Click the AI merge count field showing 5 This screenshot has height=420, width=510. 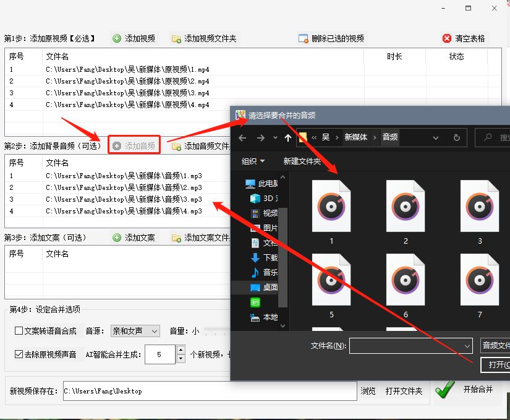tap(160, 354)
